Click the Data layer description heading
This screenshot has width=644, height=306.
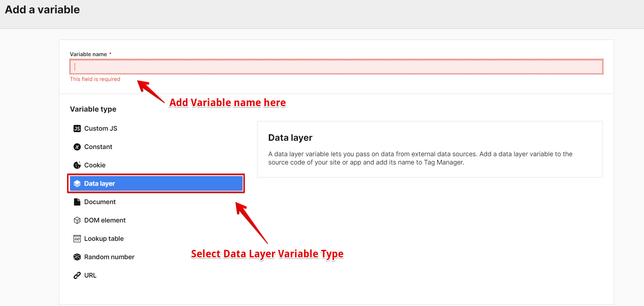click(x=290, y=138)
